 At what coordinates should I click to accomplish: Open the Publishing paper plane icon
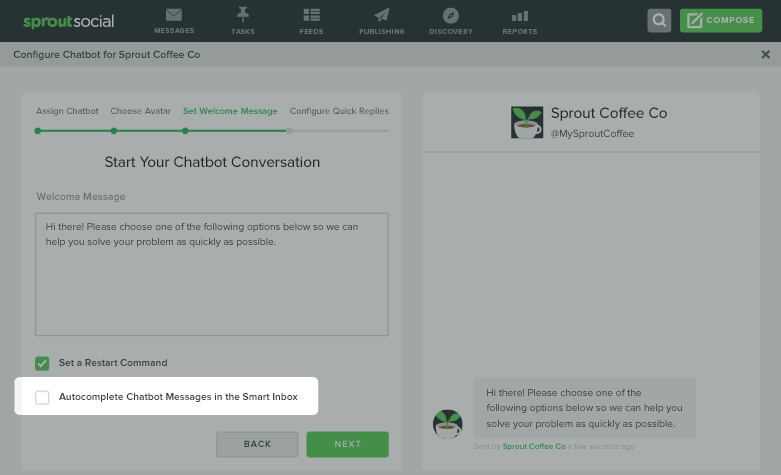point(382,15)
